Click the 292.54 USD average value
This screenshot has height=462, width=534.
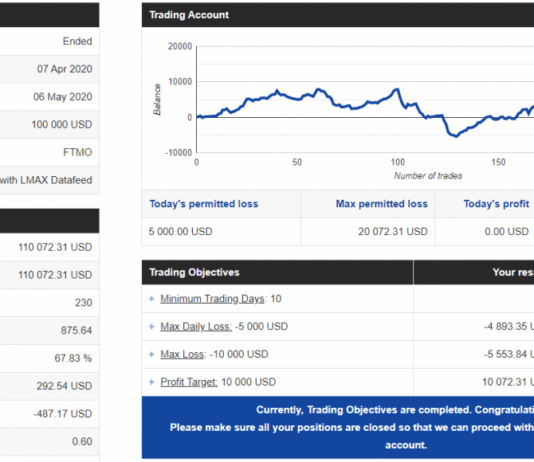(x=64, y=386)
